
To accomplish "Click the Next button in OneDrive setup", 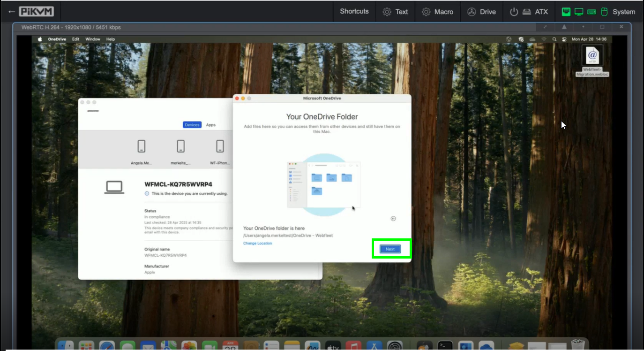I will tap(390, 249).
